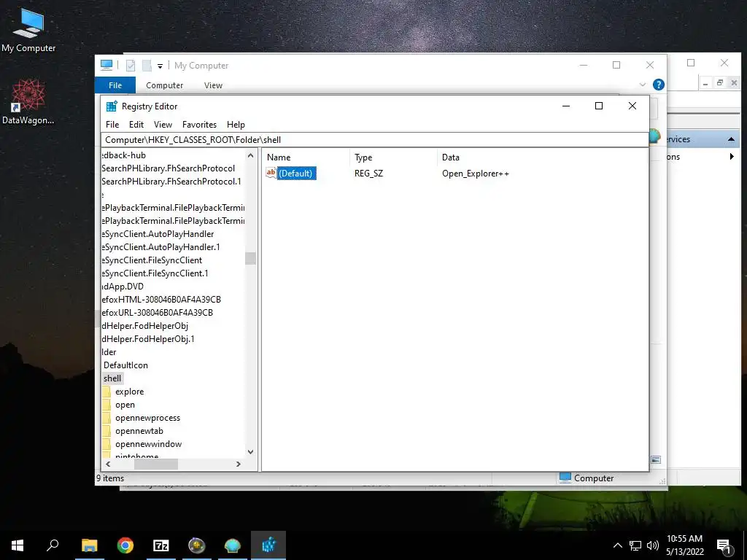Viewport: 747px width, 560px height.
Task: Expand the ribbon chevron in My Computer
Action: tap(642, 85)
